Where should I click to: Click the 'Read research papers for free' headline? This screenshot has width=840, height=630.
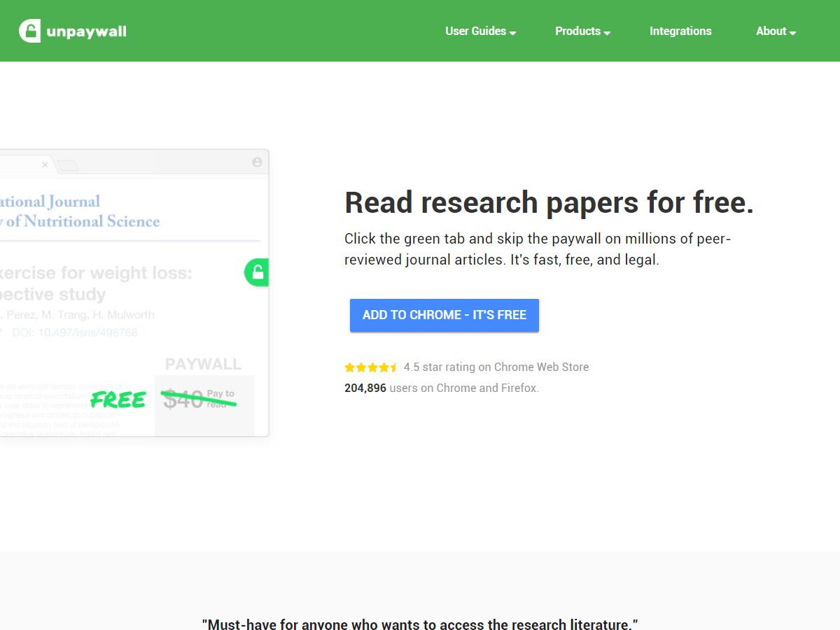coord(549,203)
